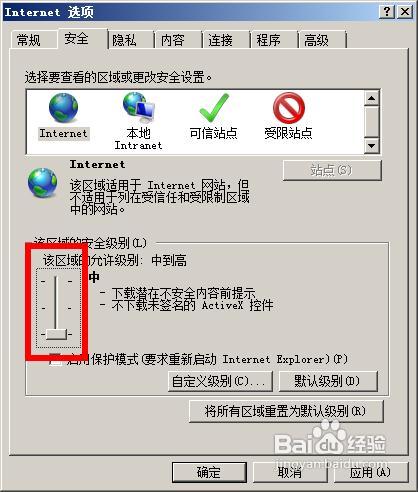Screen dimensions: 418x492
Task: Go to the 高级 tab
Action: click(x=316, y=40)
